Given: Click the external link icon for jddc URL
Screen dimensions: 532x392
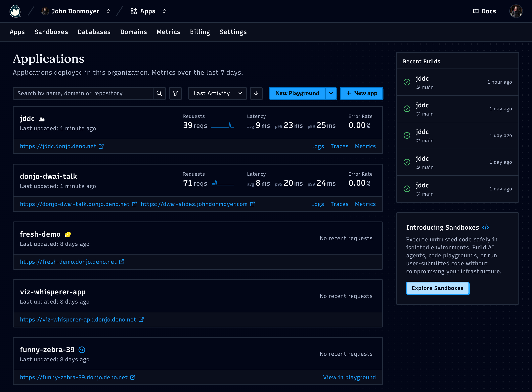Looking at the screenshot, I should (x=101, y=146).
